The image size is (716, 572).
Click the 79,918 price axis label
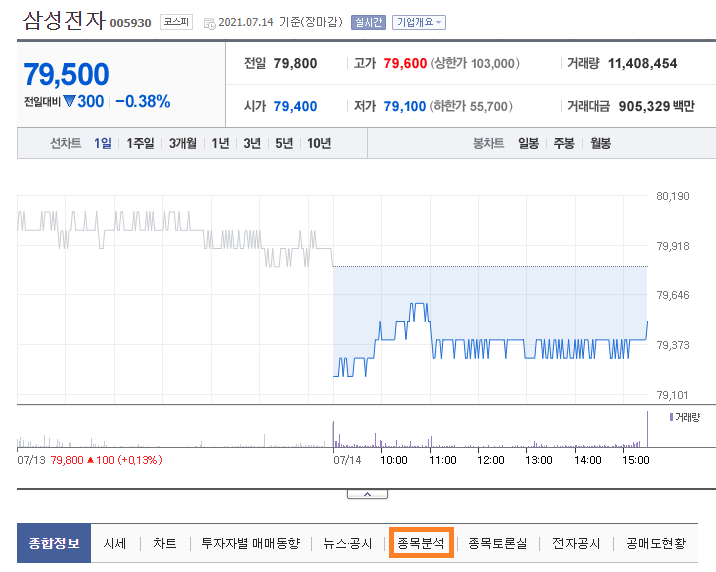coord(673,246)
